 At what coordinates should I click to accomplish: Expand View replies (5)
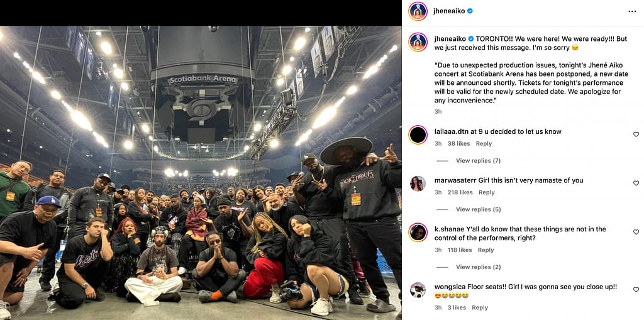click(x=478, y=209)
